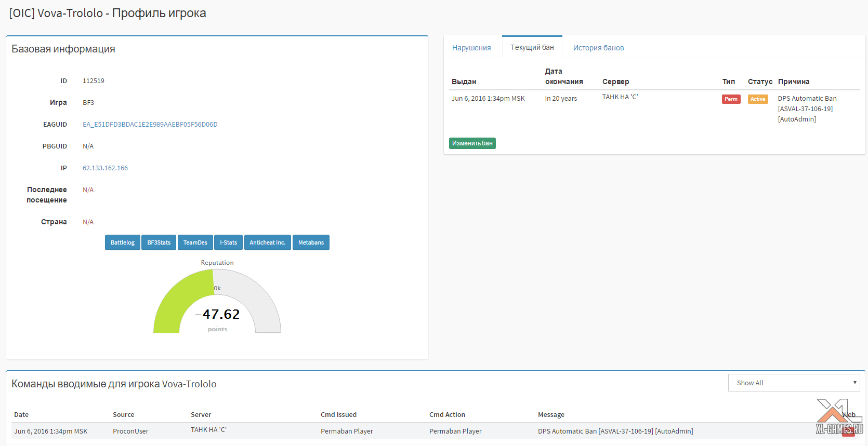Expand the Show All dropdown
The image size is (868, 446).
pyautogui.click(x=794, y=383)
